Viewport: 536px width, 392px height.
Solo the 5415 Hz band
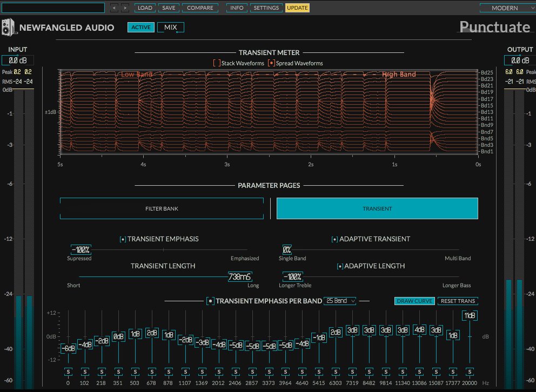tap(319, 371)
